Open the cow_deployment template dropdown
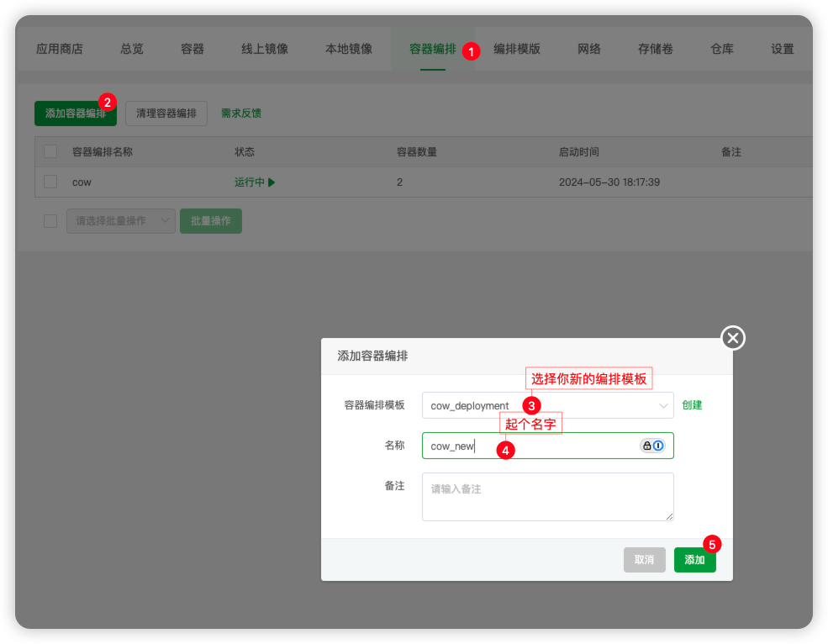Image resolution: width=828 pixels, height=644 pixels. [x=546, y=405]
